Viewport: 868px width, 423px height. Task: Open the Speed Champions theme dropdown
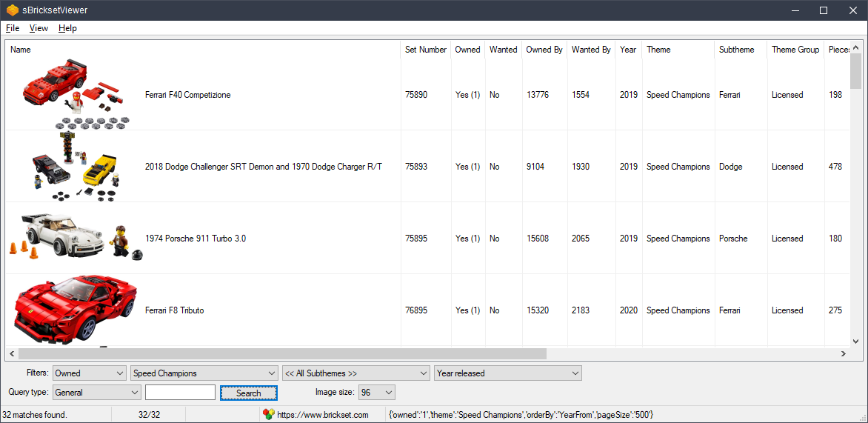point(204,373)
